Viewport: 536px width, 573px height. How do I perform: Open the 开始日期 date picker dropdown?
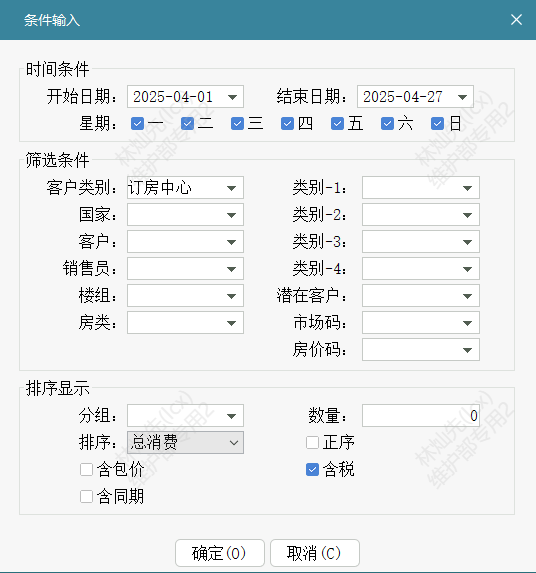[232, 97]
